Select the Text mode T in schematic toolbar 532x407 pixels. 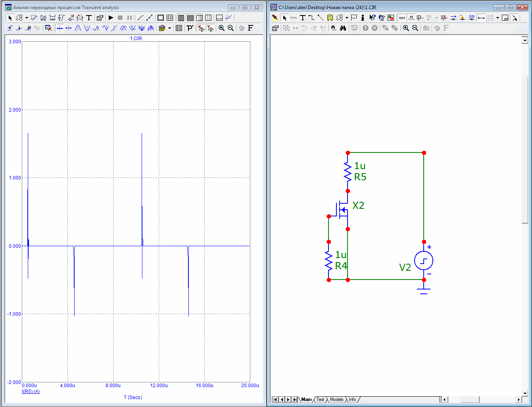click(303, 18)
